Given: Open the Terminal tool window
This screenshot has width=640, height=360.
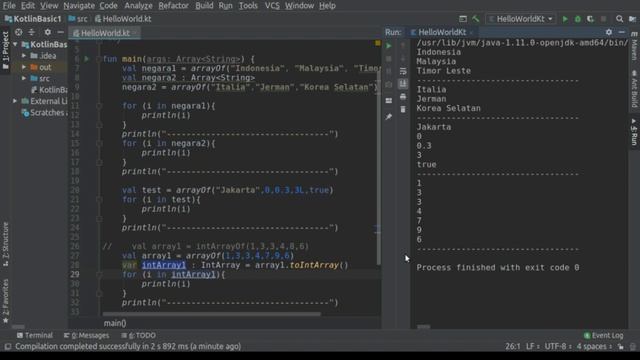Looking at the screenshot, I should click(35, 336).
